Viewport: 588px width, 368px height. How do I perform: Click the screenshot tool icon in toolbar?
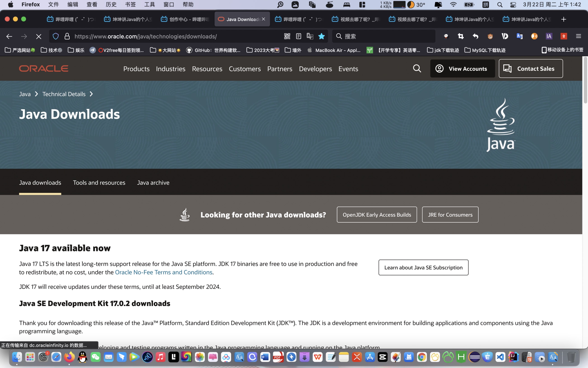pos(461,36)
